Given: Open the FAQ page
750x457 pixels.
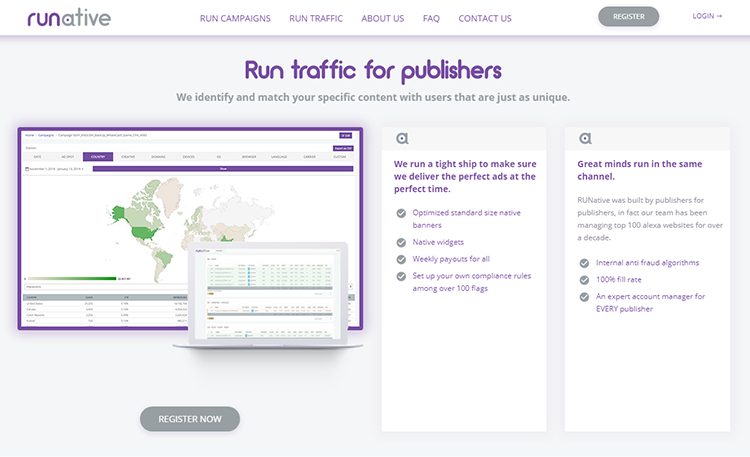Looking at the screenshot, I should (431, 19).
